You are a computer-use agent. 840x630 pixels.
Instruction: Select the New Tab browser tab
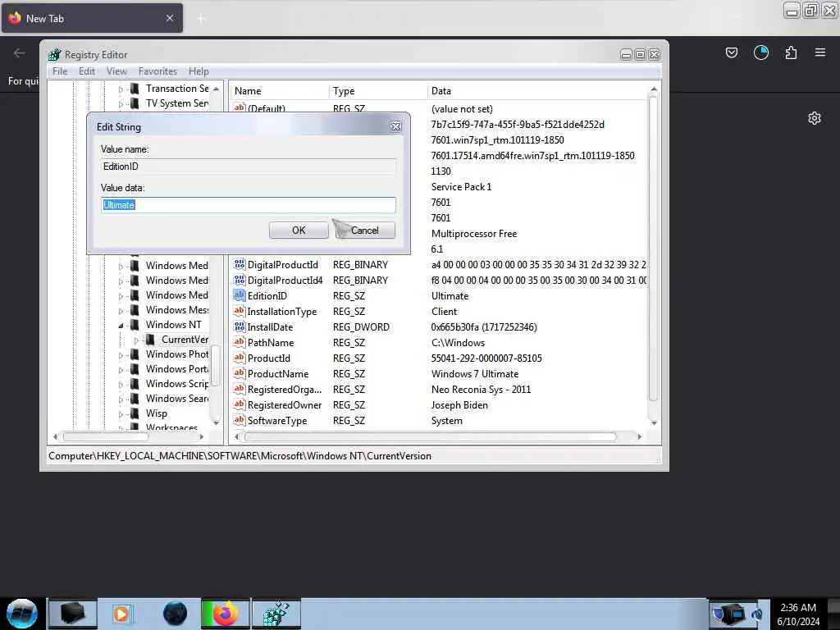(x=92, y=18)
